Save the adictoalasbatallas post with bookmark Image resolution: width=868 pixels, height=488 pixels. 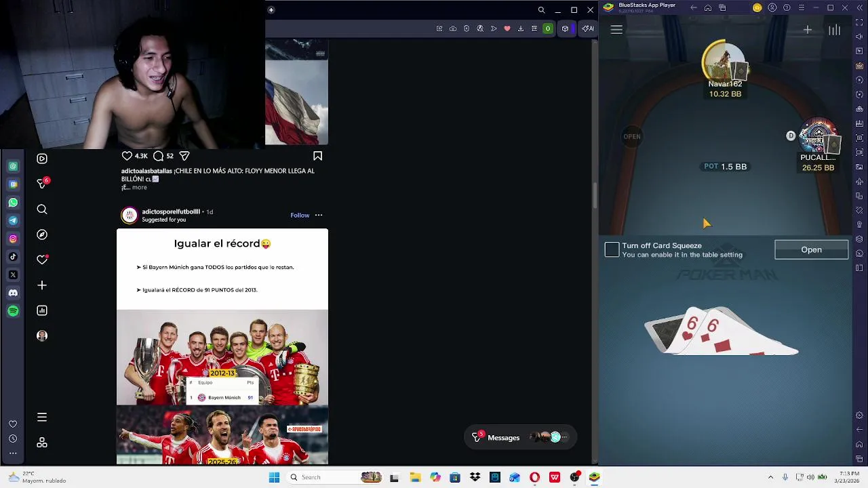pyautogui.click(x=317, y=156)
